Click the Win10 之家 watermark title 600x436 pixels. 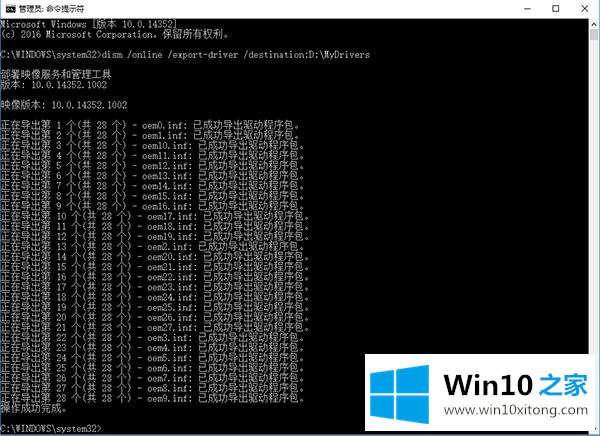(x=515, y=384)
